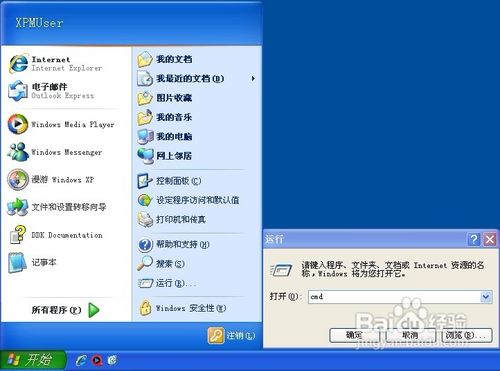Click the Windows Media Player label
500x371 pixels.
pyautogui.click(x=73, y=125)
